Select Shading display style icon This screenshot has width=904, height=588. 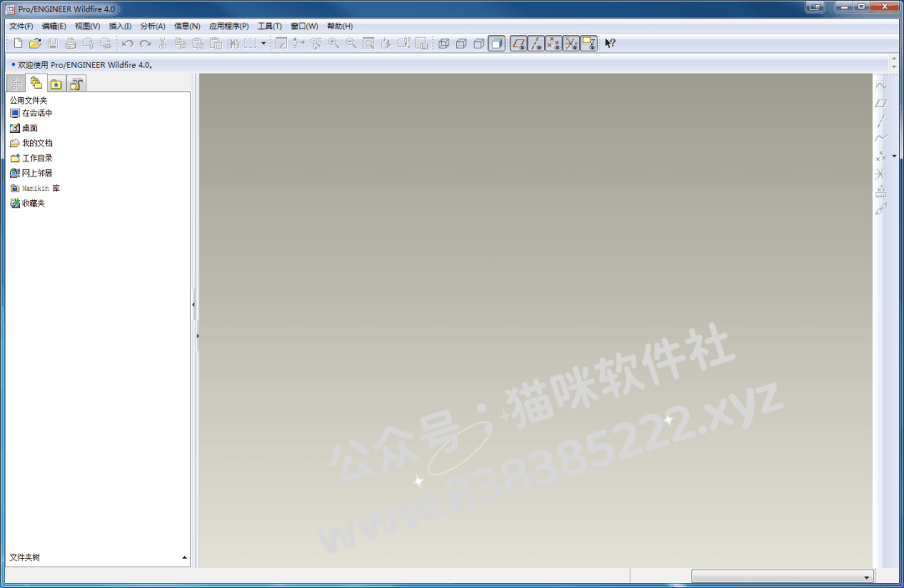(x=496, y=43)
